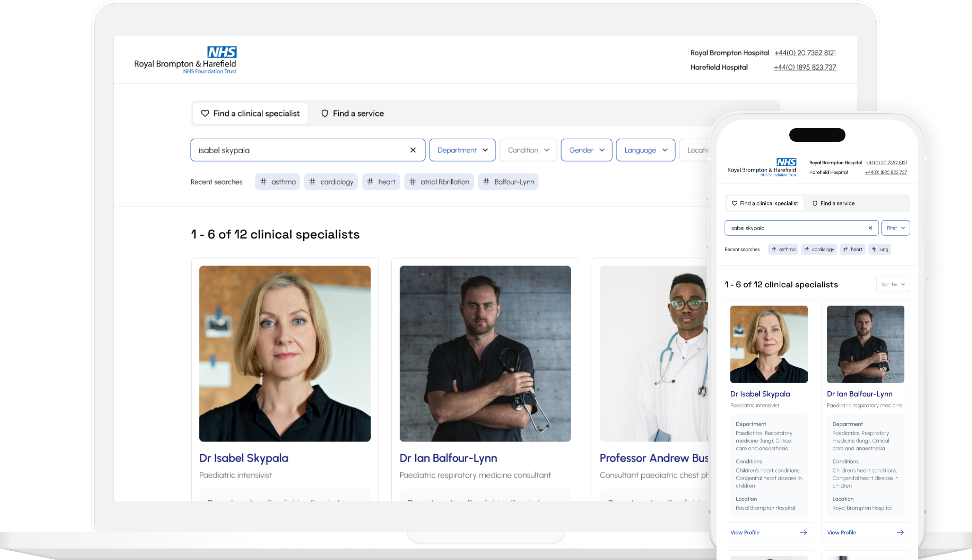The width and height of the screenshot is (972, 560).
Task: Select mobile Find a clinical specialist tab
Action: click(x=764, y=203)
